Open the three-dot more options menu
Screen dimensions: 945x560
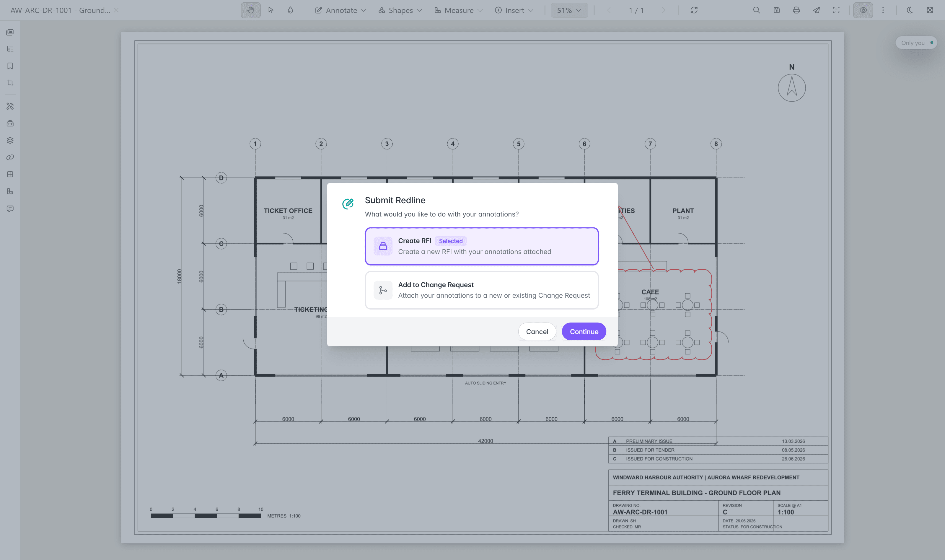pos(883,10)
